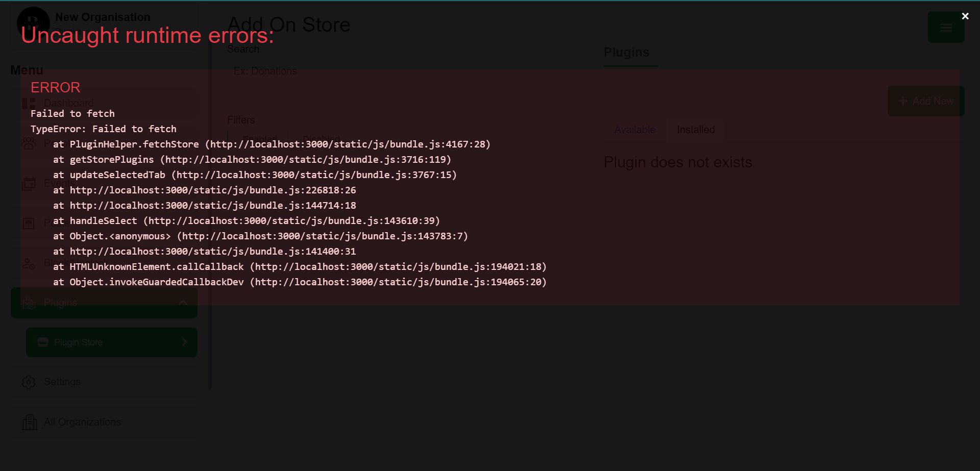Image resolution: width=980 pixels, height=471 pixels.
Task: Dismiss the runtime error overlay
Action: point(965,16)
